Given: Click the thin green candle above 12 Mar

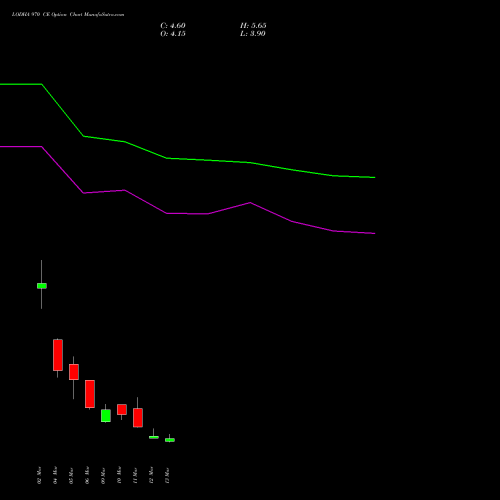Looking at the screenshot, I should coord(154,437).
